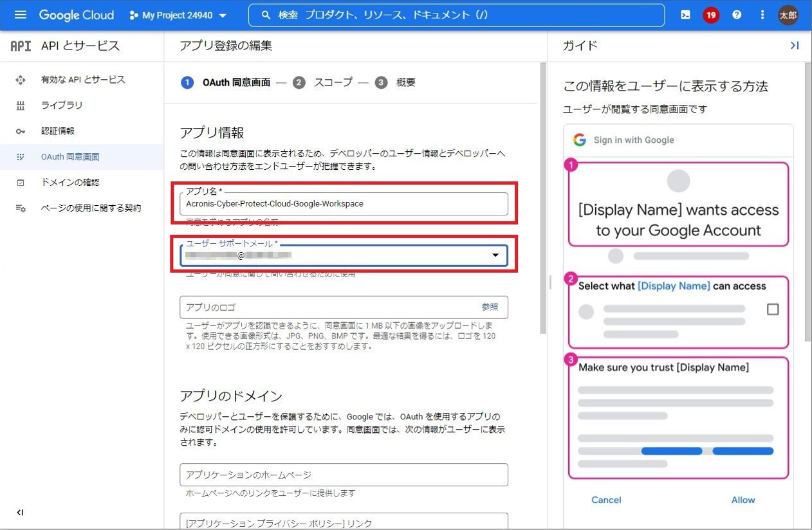
Task: Click the 認証情報 key icon
Action: click(x=21, y=131)
